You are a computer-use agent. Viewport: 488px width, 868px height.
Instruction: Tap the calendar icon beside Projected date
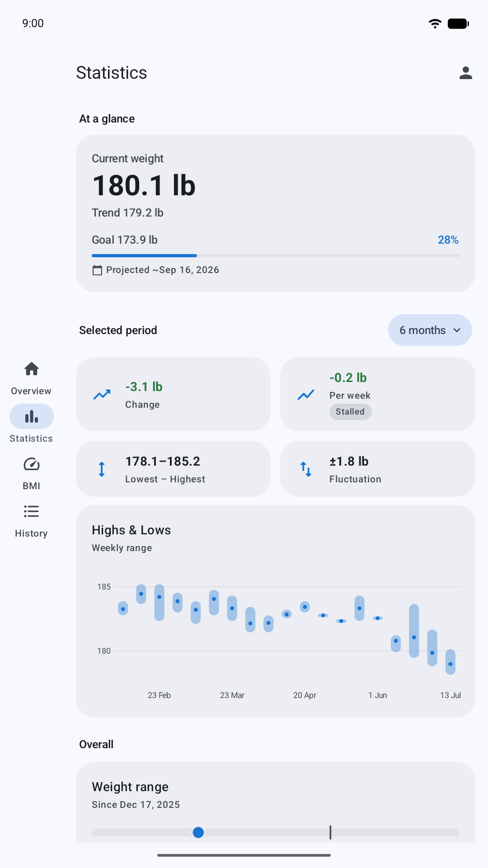pyautogui.click(x=97, y=270)
